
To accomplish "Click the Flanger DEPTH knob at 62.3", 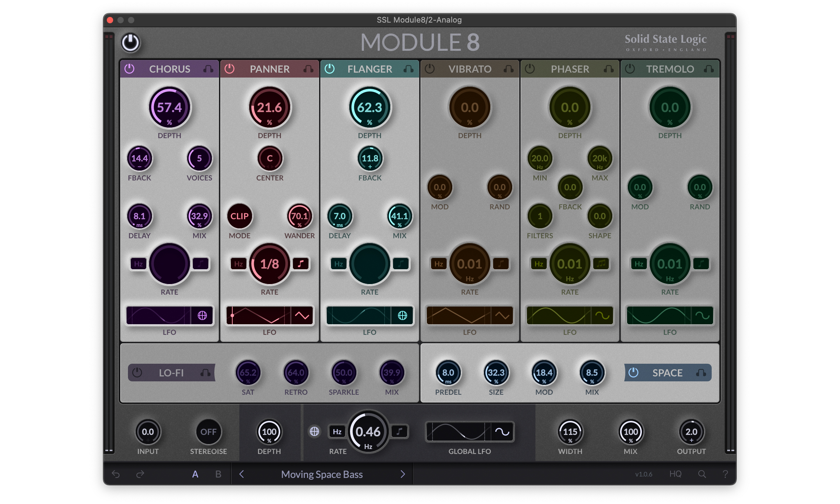I will click(370, 107).
